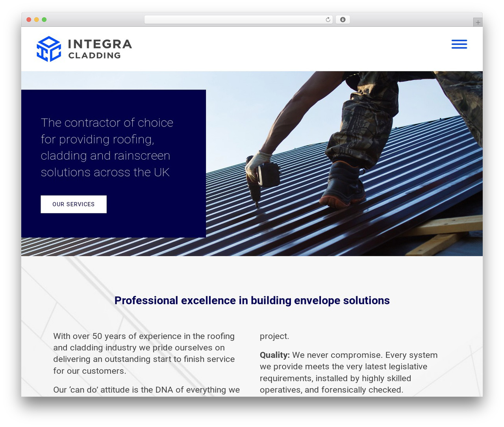The width and height of the screenshot is (504, 427).
Task: Open the browser downloads button
Action: coord(343,20)
